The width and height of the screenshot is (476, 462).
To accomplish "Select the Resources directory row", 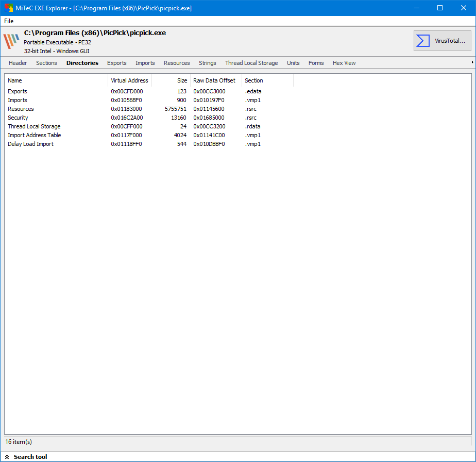I will tap(149, 109).
